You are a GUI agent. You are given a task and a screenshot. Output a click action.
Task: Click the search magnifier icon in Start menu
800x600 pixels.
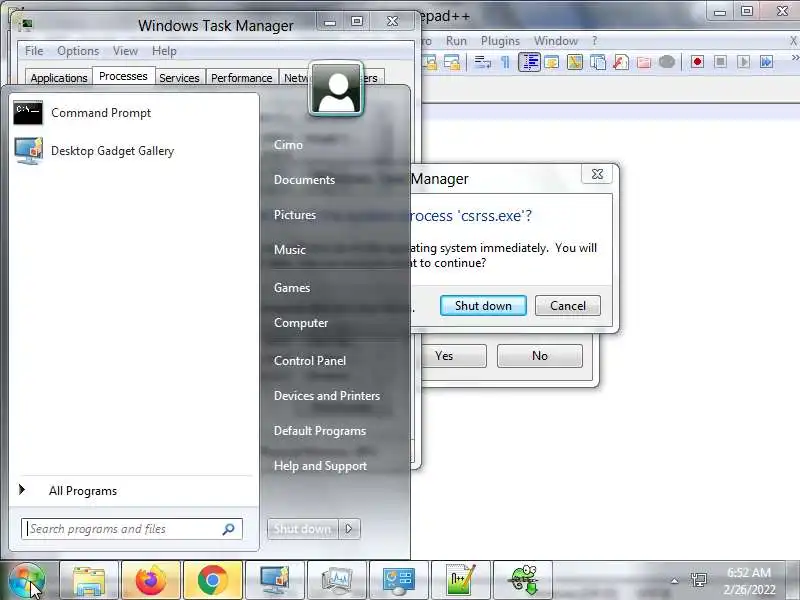tap(229, 529)
